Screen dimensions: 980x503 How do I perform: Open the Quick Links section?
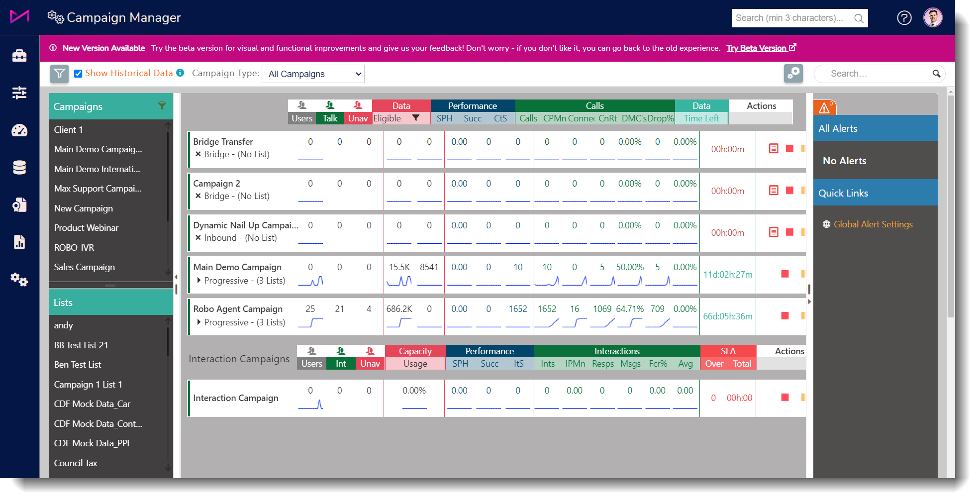coord(875,193)
